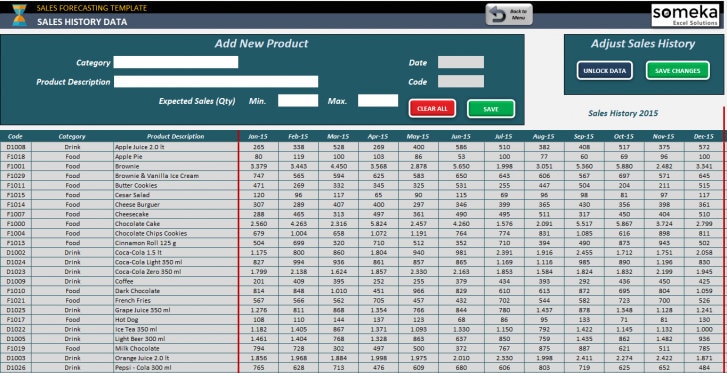
Task: Click the hourglass template logo icon
Action: pos(19,14)
